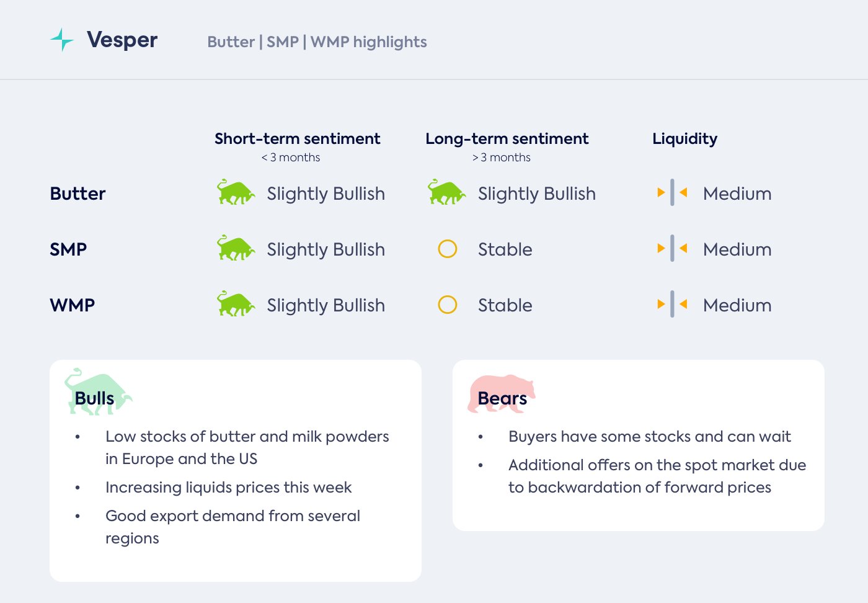Viewport: 868px width, 603px height.
Task: Click the Long-term sentiment column header
Action: tap(507, 139)
